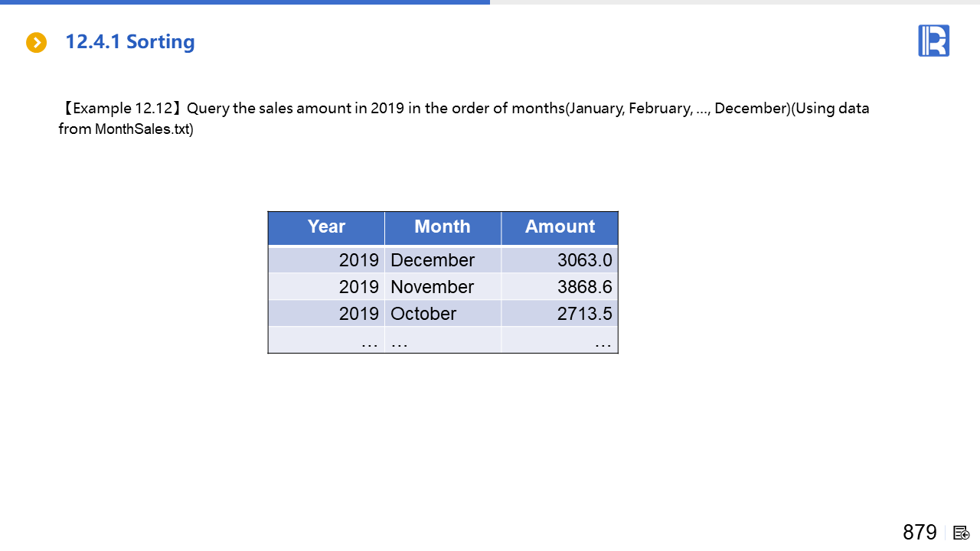Click the amount value 2713.5

click(584, 314)
